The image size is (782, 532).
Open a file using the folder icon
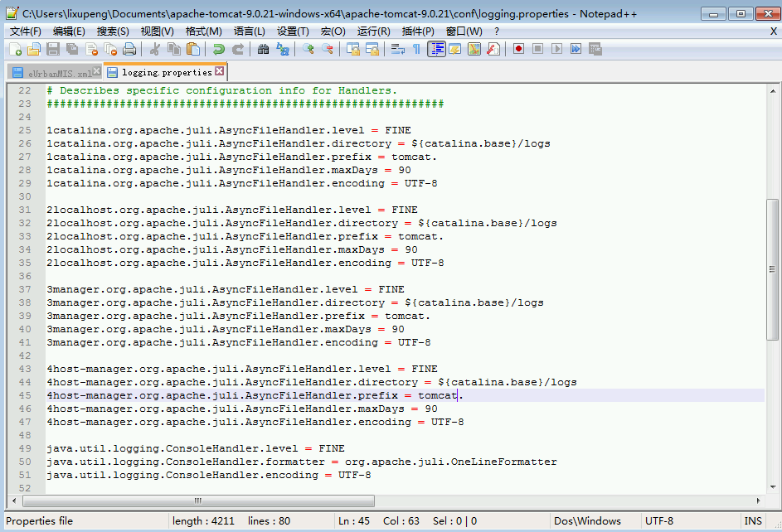click(34, 49)
